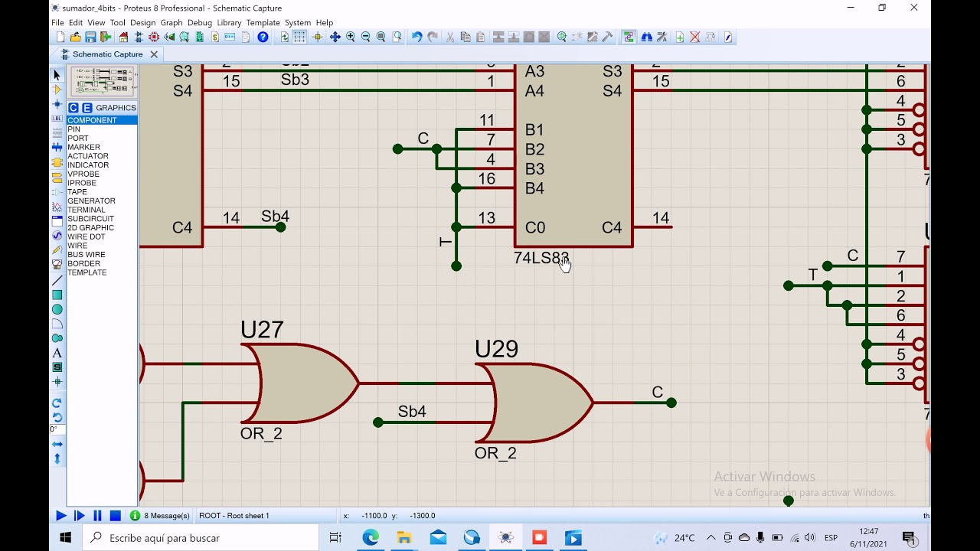
Task: Open a project using the folder icon
Action: pos(75,37)
